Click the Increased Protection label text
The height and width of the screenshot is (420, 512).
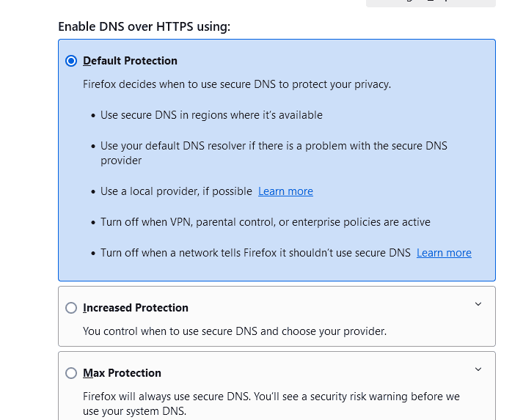136,308
